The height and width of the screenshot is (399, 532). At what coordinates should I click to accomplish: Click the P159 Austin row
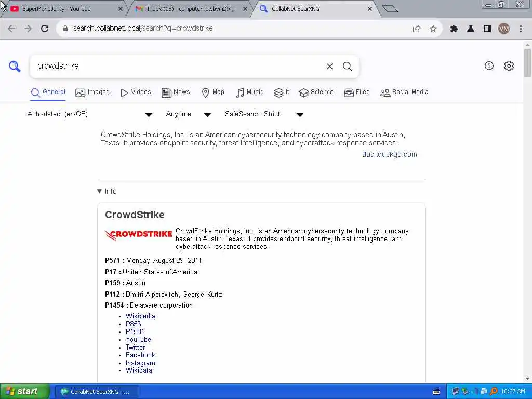coord(125,283)
